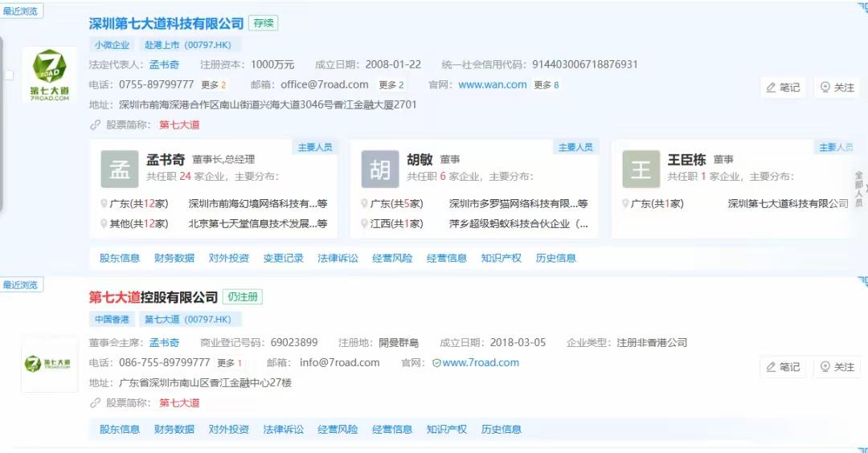Screen dimensions: 868x453
Task: Click 王臣栋 avatar icon in personnel card
Action: [x=641, y=169]
